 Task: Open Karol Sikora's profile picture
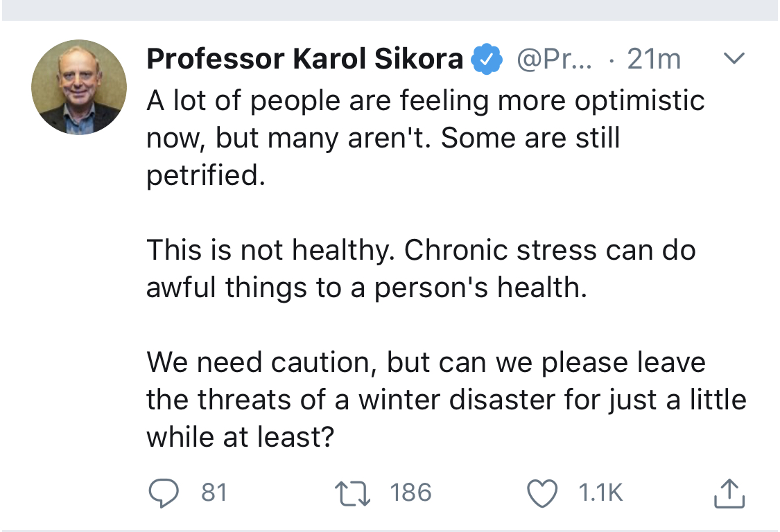click(x=79, y=87)
